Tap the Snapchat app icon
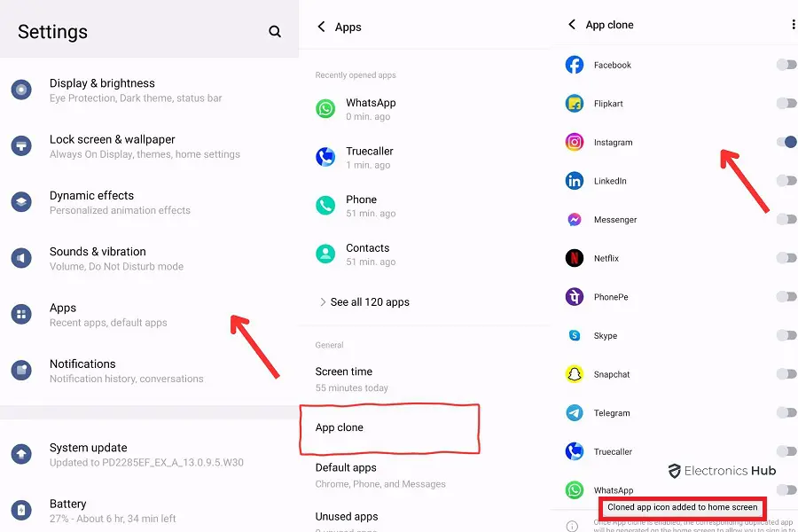Viewport: 798px width, 532px height. [575, 374]
